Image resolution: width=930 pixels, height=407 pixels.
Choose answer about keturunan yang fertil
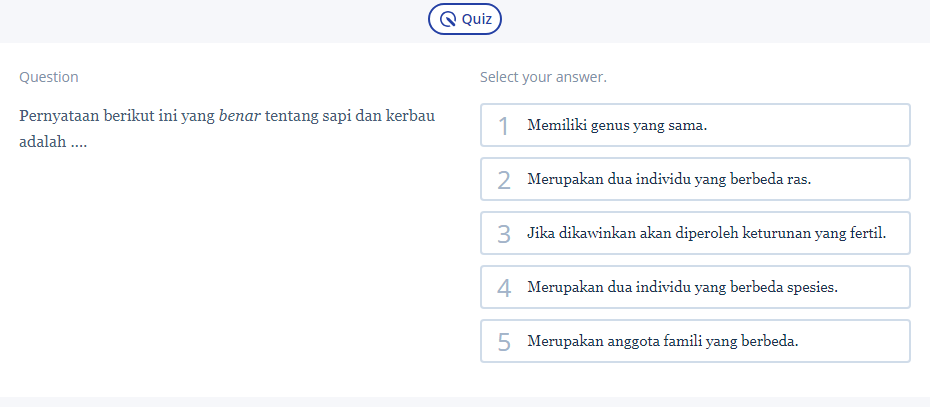point(695,233)
